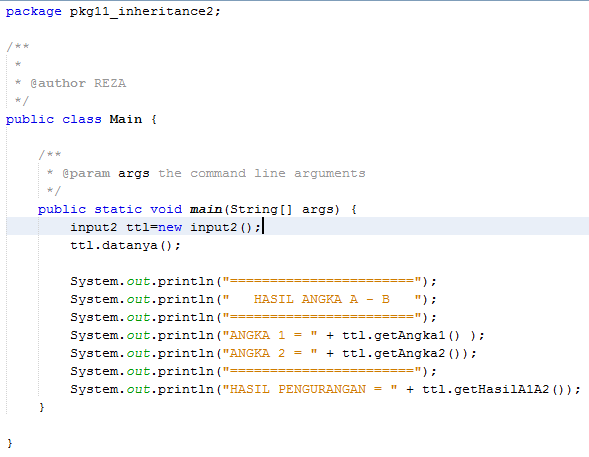This screenshot has height=457, width=589.
Task: Click the closing brace of main method
Action: pyautogui.click(x=41, y=407)
